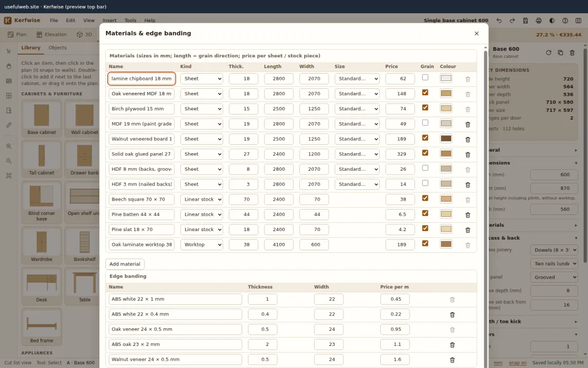Click the print icon in top bar
The width and height of the screenshot is (588, 368).
[x=539, y=21]
